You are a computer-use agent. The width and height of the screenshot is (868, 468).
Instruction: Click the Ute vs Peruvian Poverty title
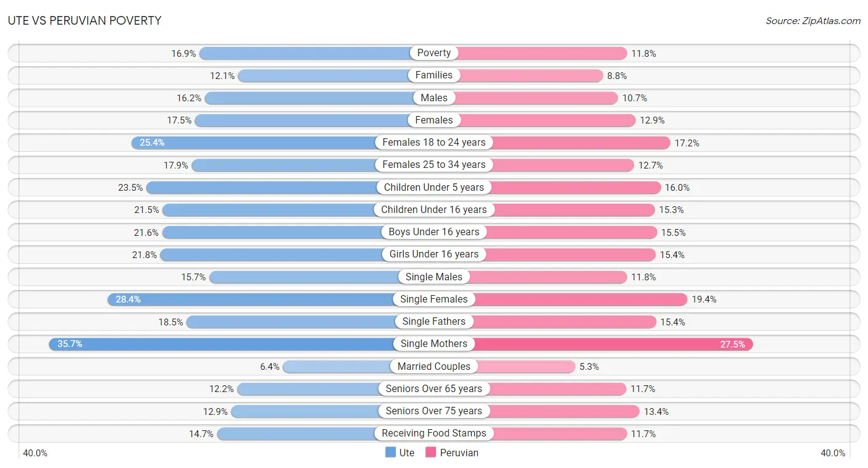[85, 20]
